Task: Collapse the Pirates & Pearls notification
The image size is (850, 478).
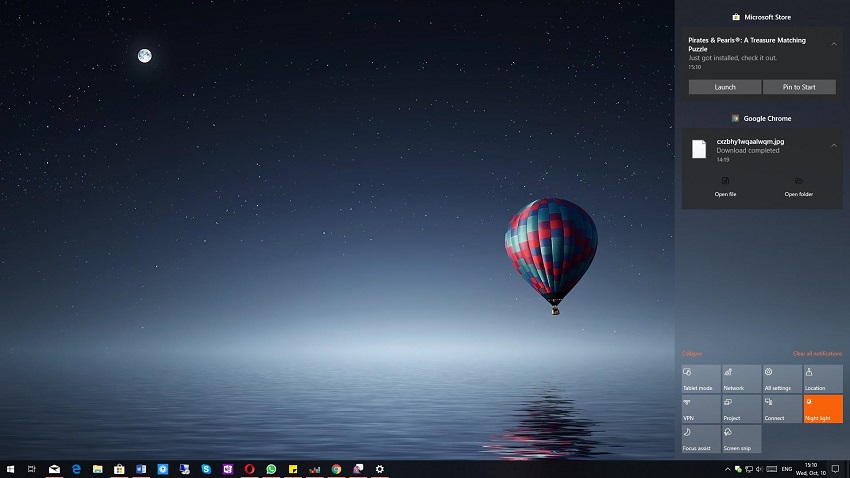Action: coord(834,44)
